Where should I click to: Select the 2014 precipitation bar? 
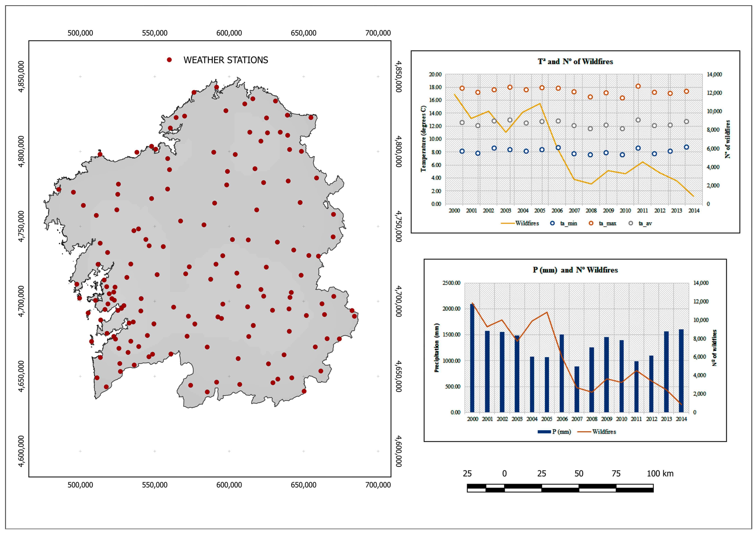click(681, 371)
